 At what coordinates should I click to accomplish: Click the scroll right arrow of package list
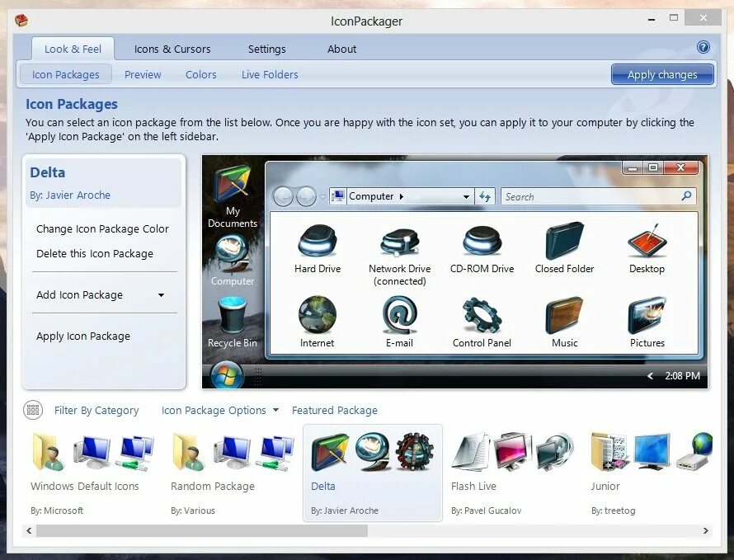pyautogui.click(x=705, y=530)
